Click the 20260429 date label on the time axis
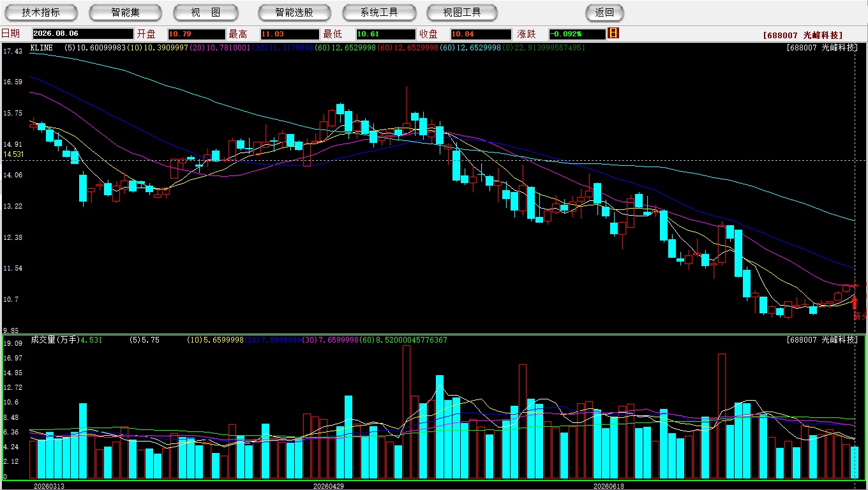 tap(329, 486)
